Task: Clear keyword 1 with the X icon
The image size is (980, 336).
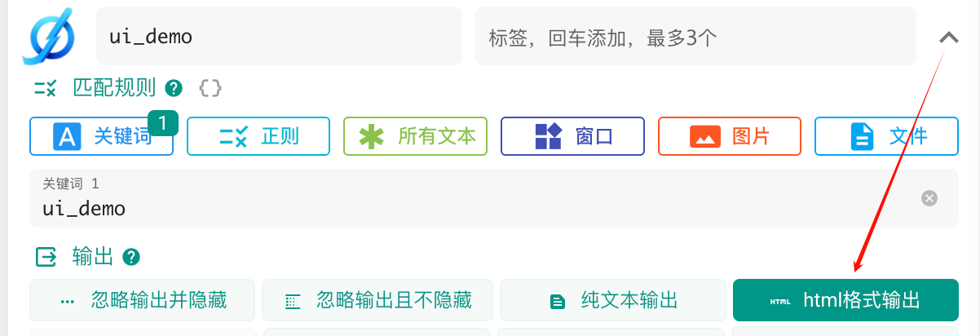Action: 929,198
